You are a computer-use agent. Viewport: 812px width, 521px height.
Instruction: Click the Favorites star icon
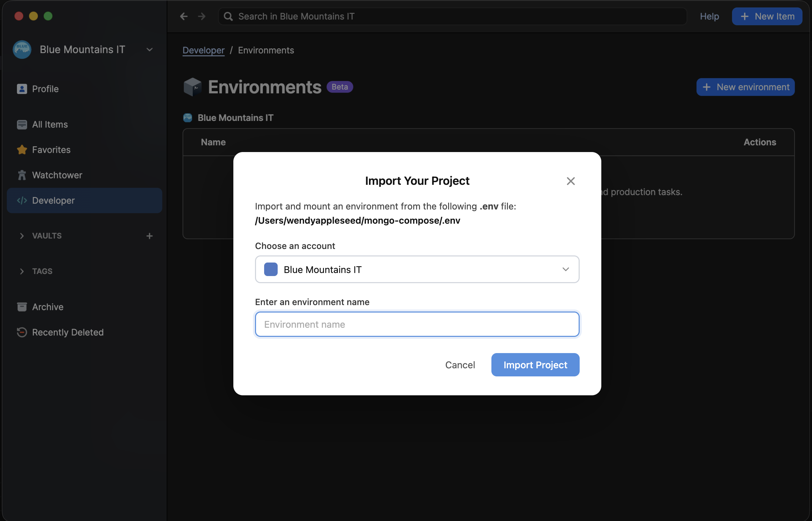click(22, 150)
